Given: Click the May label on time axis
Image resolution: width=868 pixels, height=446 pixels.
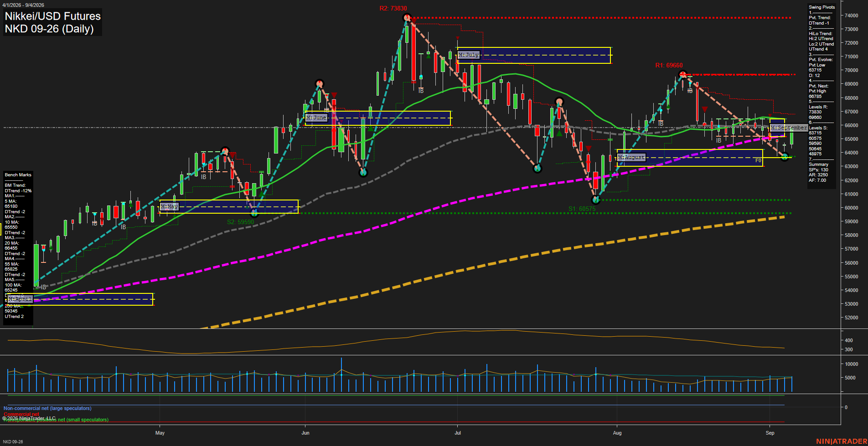Looking at the screenshot, I should tap(160, 433).
